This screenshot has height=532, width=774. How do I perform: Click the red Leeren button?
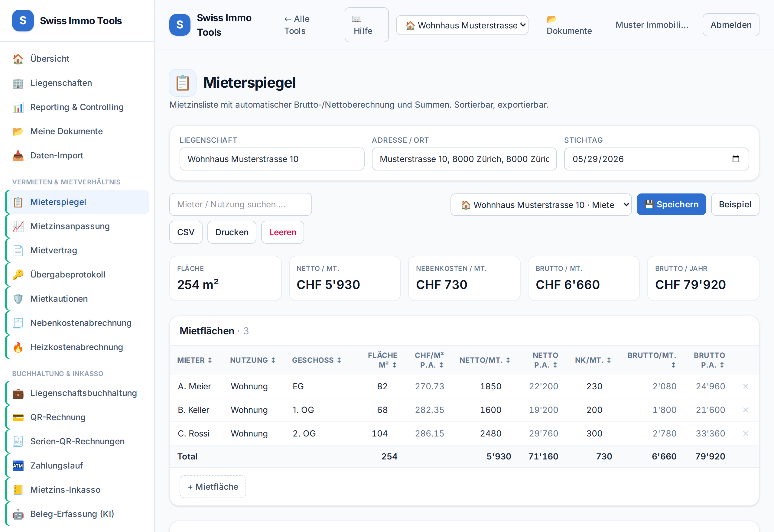282,232
